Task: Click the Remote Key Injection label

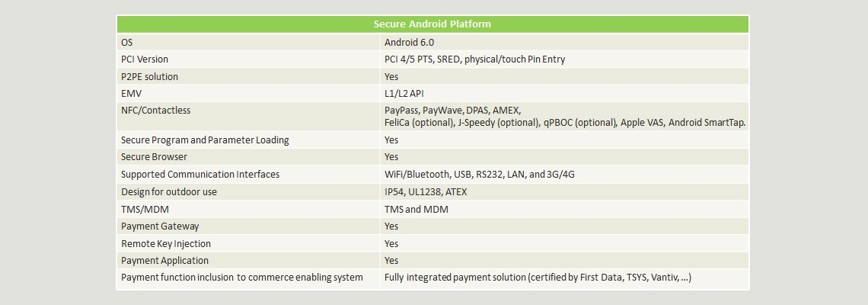Action: [x=165, y=244]
